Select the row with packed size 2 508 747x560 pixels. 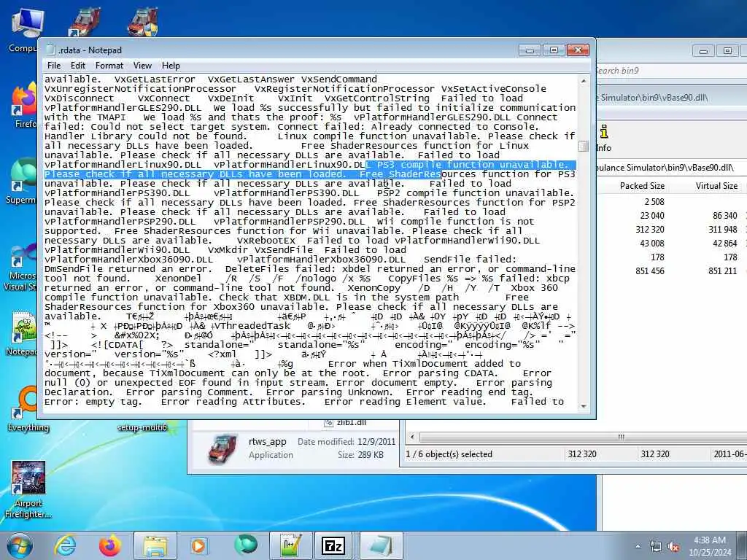pyautogui.click(x=654, y=202)
